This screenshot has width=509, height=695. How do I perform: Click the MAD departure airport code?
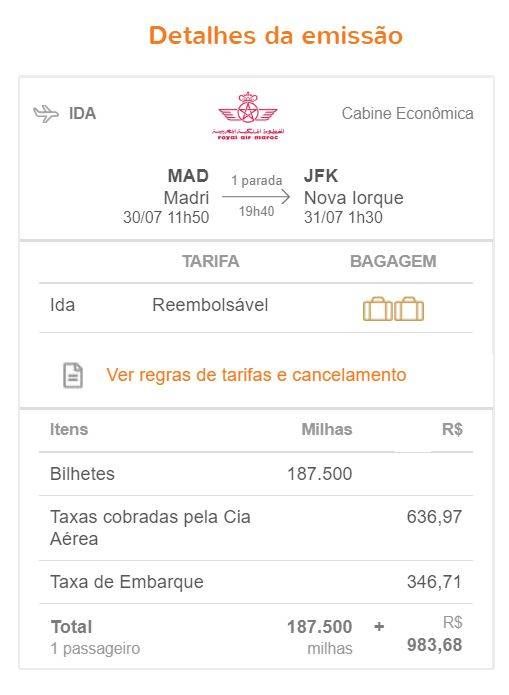188,176
